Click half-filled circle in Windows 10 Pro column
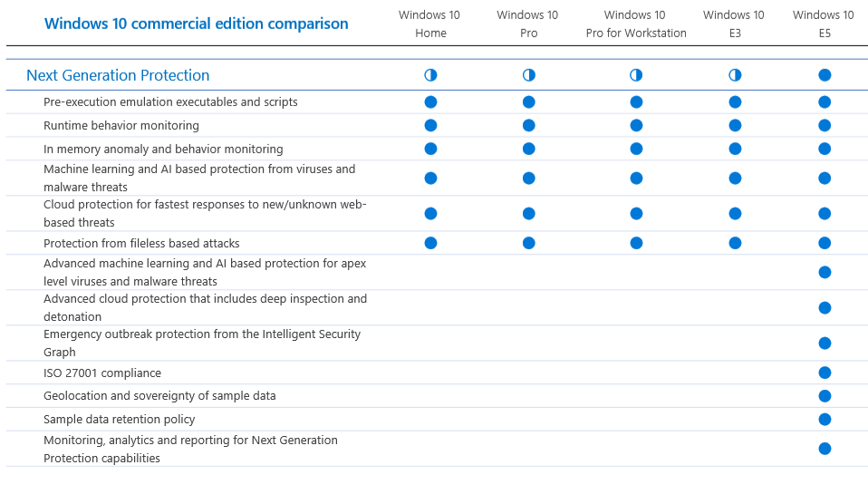 529,75
